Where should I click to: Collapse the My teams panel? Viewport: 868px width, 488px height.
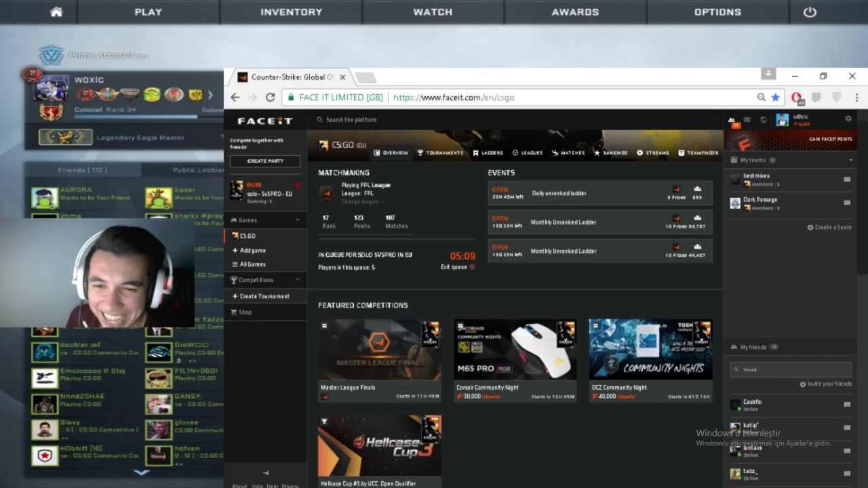[x=851, y=160]
